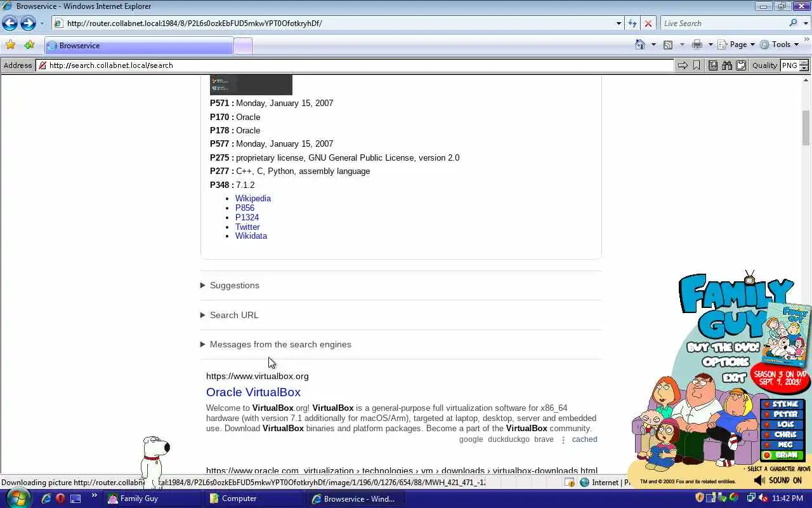Image resolution: width=812 pixels, height=508 pixels.
Task: Click the page vertical scrollbar thumb
Action: pos(806,128)
